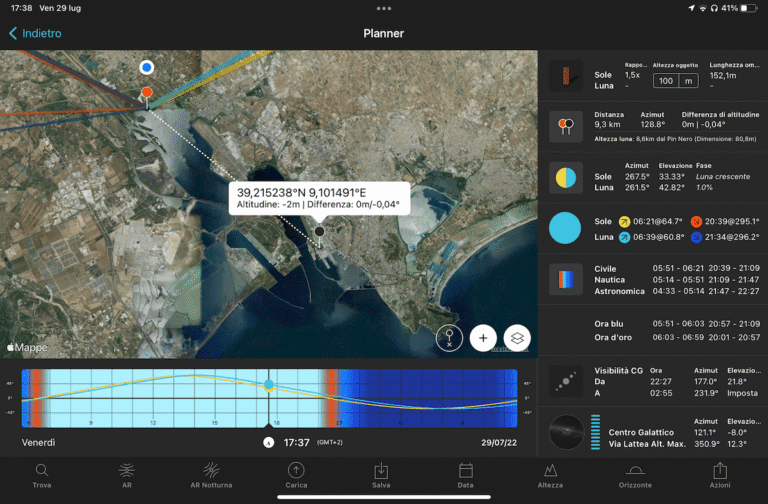Tap the sunset orange arrow icon
Image resolution: width=768 pixels, height=504 pixels.
[696, 222]
